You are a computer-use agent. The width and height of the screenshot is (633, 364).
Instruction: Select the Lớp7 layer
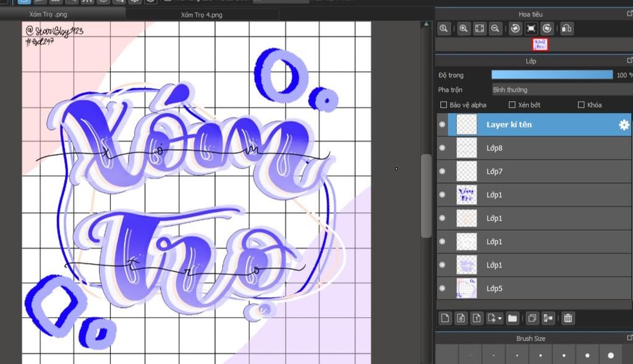click(534, 171)
